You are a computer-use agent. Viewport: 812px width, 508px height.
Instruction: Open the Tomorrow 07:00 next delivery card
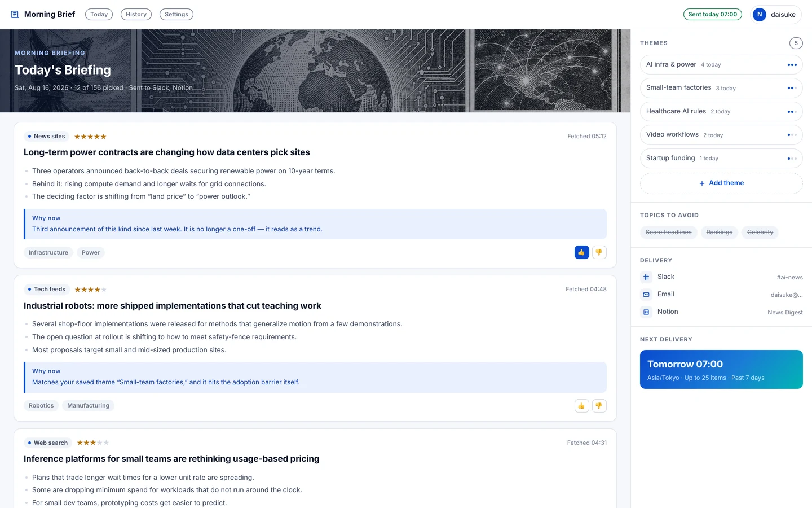pos(721,370)
